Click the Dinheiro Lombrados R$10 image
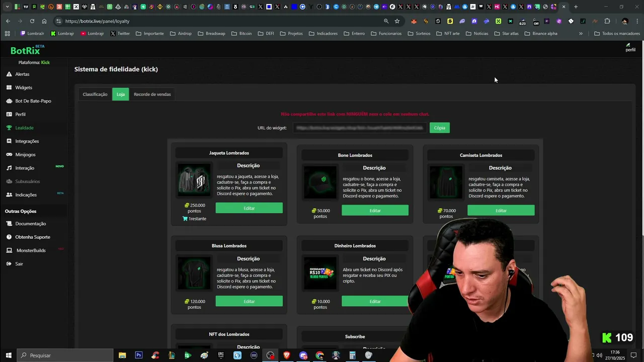This screenshot has width=644, height=362. click(320, 273)
